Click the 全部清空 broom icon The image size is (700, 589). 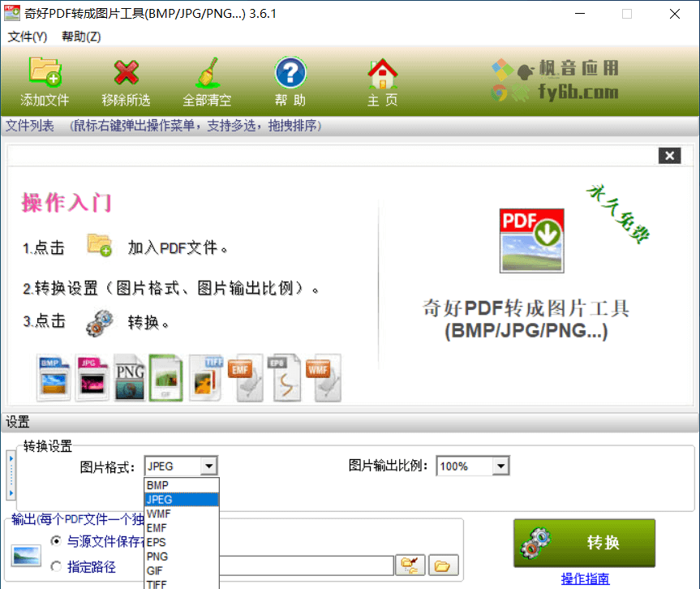(x=207, y=72)
